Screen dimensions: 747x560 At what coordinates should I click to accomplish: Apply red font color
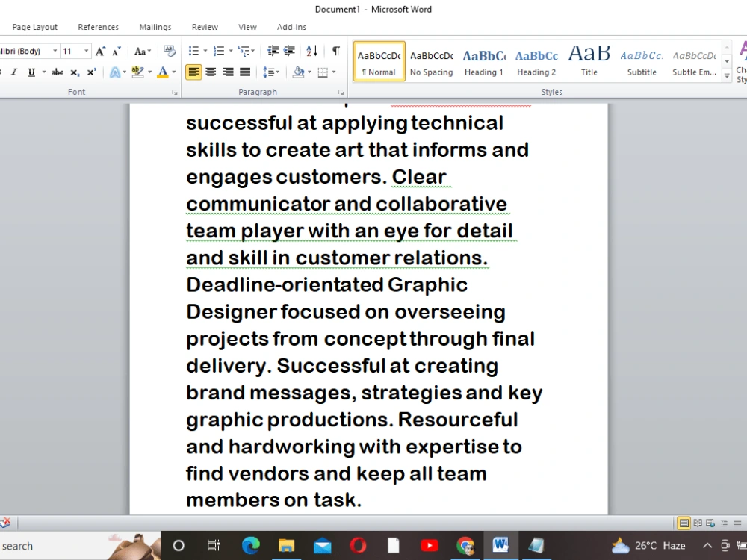[162, 72]
